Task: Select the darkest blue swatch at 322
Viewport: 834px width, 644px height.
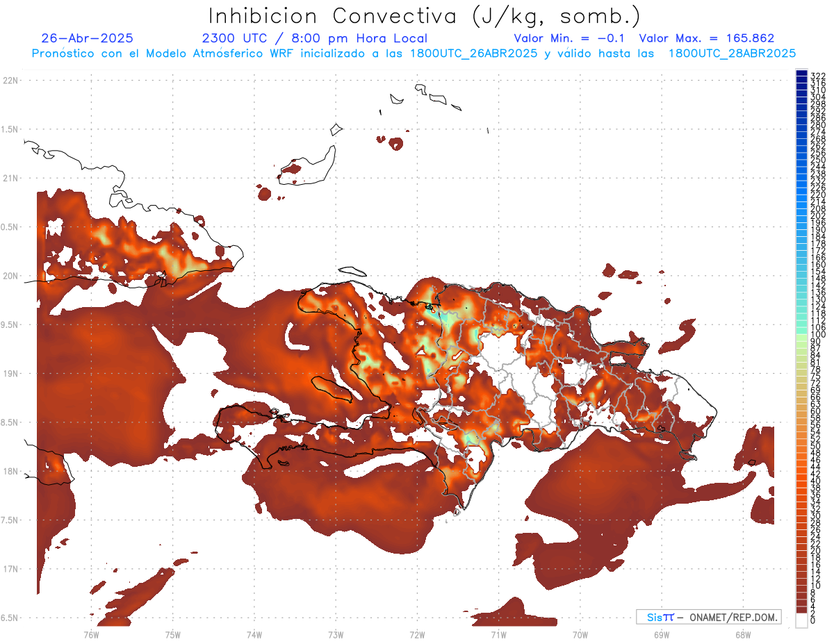Action: click(x=801, y=74)
